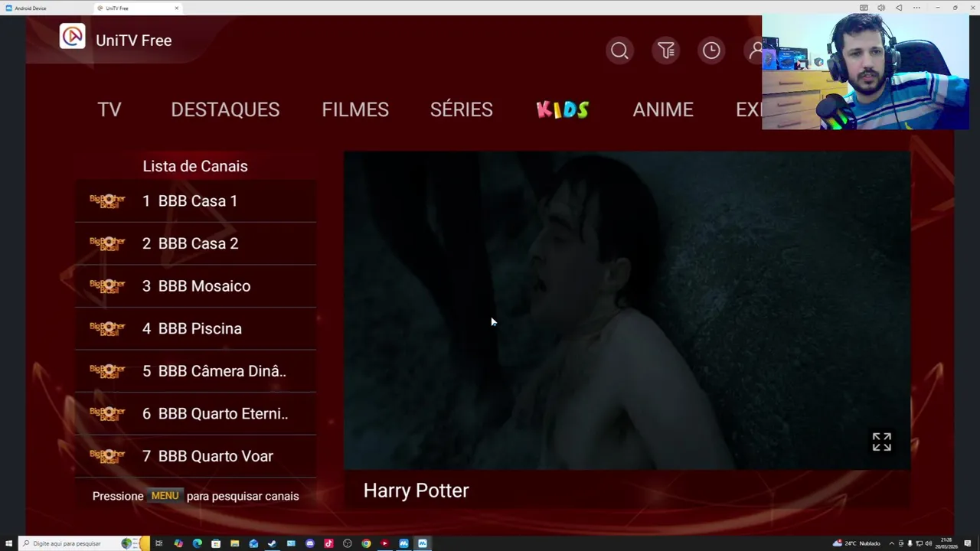Click the UniTV Free logo icon
The width and height of the screenshot is (980, 551).
(x=72, y=37)
